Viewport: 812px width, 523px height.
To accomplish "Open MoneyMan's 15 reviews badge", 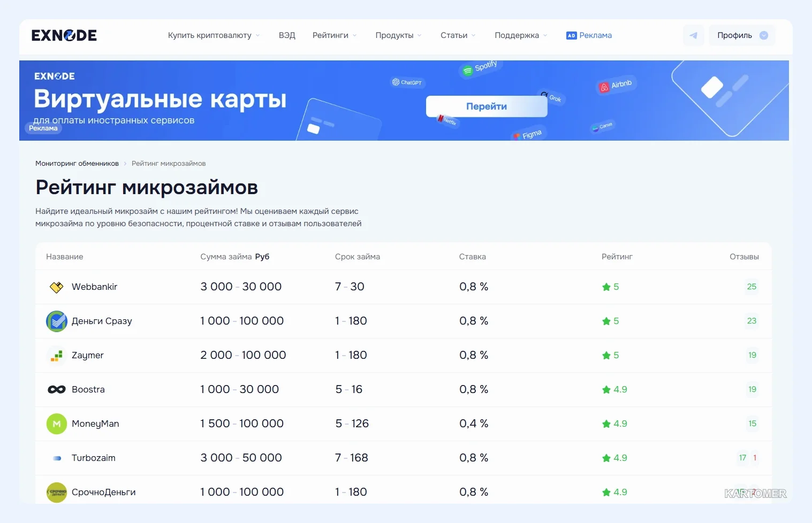I will (x=752, y=424).
